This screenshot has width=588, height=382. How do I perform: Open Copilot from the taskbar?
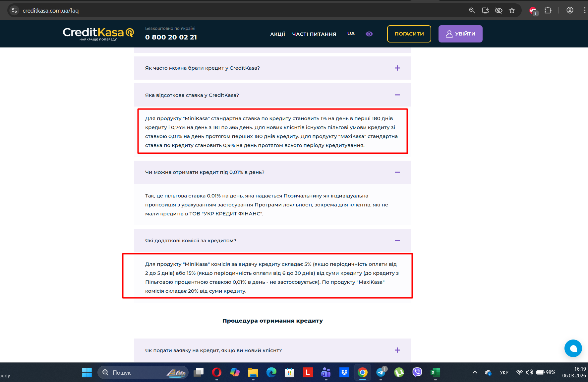[235, 373]
